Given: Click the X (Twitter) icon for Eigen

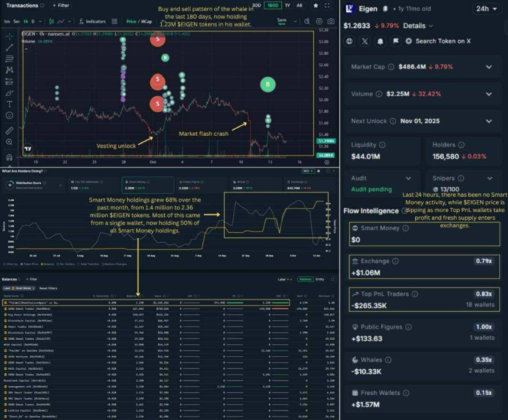Looking at the screenshot, I should pyautogui.click(x=364, y=41).
